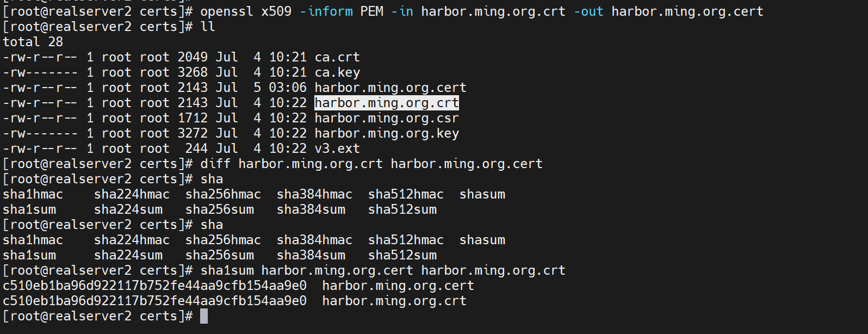The width and height of the screenshot is (868, 334).
Task: Select harbor.ming.org.key in the file listing
Action: pos(386,133)
